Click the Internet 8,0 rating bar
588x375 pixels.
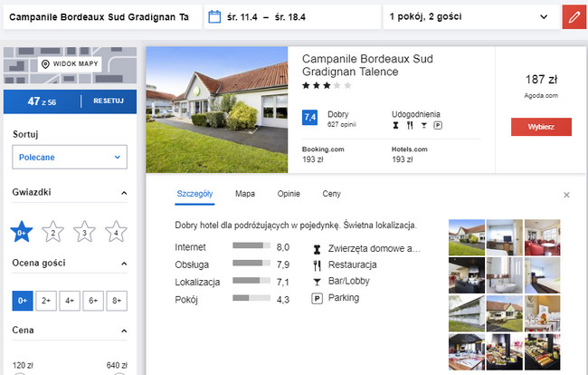click(251, 245)
